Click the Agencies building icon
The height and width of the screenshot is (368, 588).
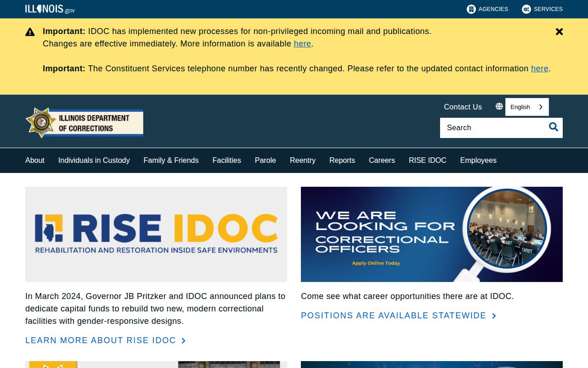[x=471, y=9]
